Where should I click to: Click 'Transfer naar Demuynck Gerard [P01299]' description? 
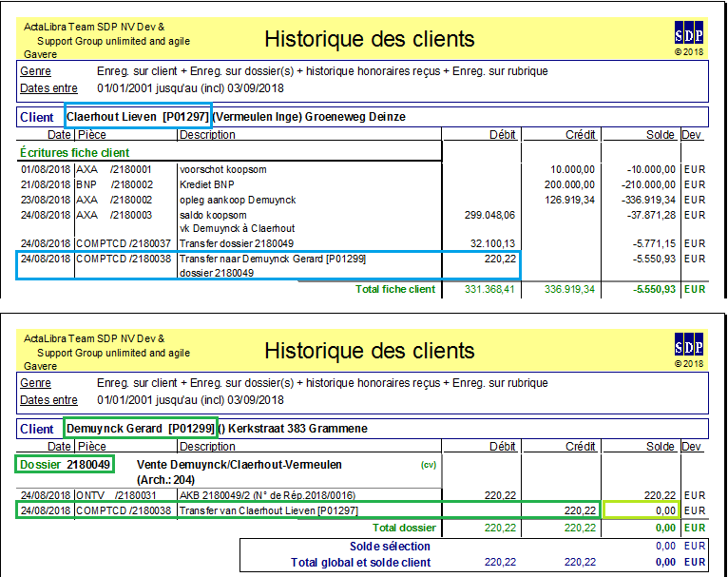pyautogui.click(x=273, y=259)
